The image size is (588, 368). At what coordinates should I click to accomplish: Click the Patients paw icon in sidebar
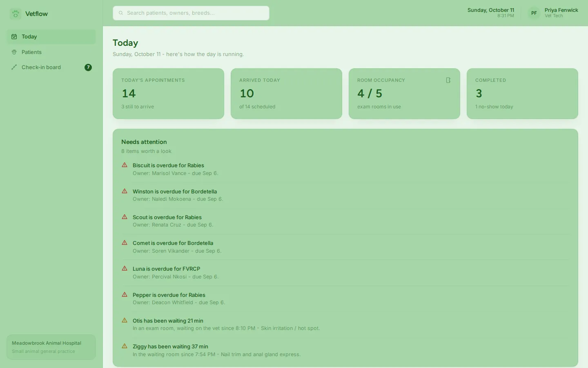(x=14, y=52)
